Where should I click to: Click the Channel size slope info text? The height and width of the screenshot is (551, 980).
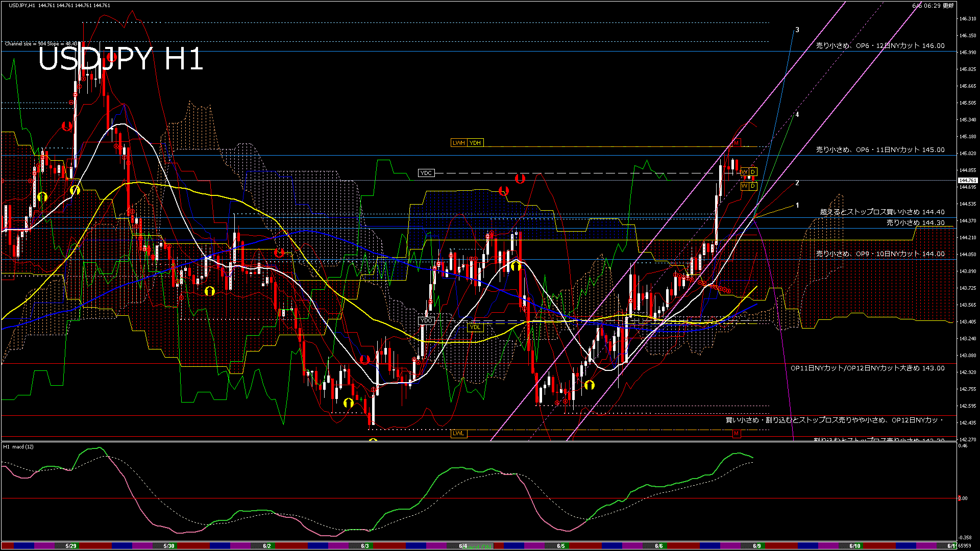41,44
